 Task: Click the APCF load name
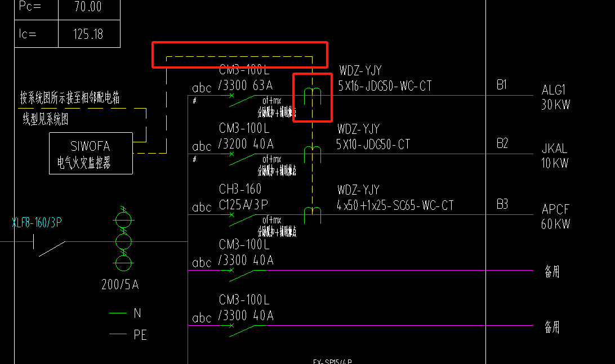point(556,209)
